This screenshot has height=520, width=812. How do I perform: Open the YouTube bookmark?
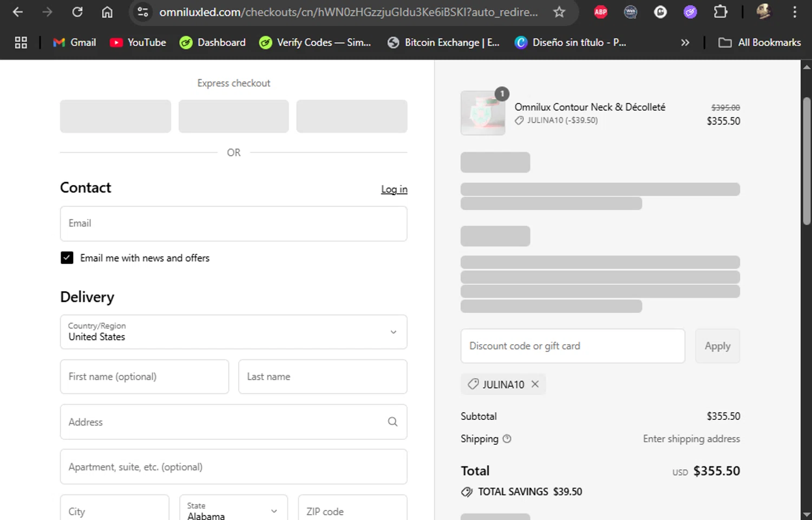[138, 43]
